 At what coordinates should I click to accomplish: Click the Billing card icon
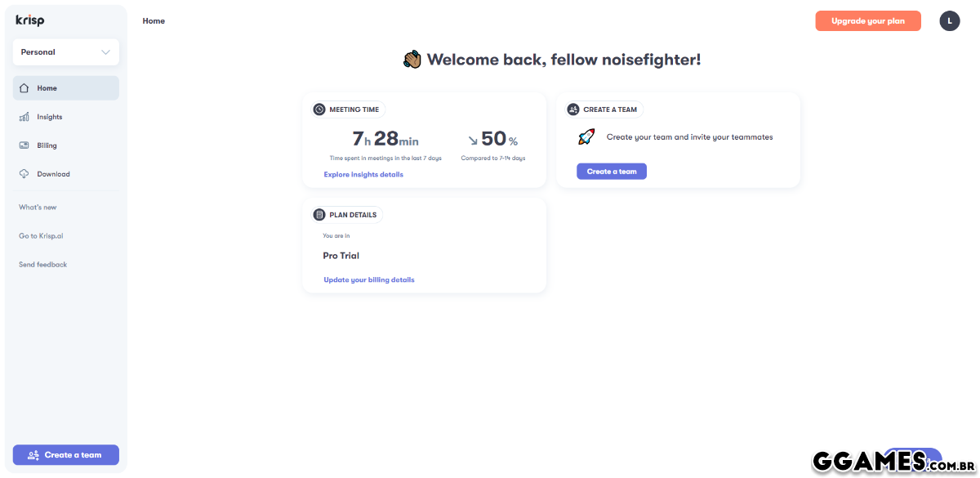24,145
